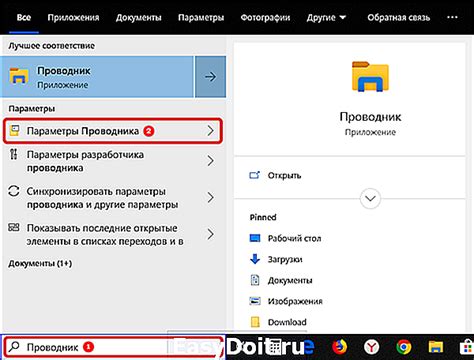Viewport: 474px width, 360px height.
Task: Select the Фотографии search tab
Action: click(x=265, y=17)
